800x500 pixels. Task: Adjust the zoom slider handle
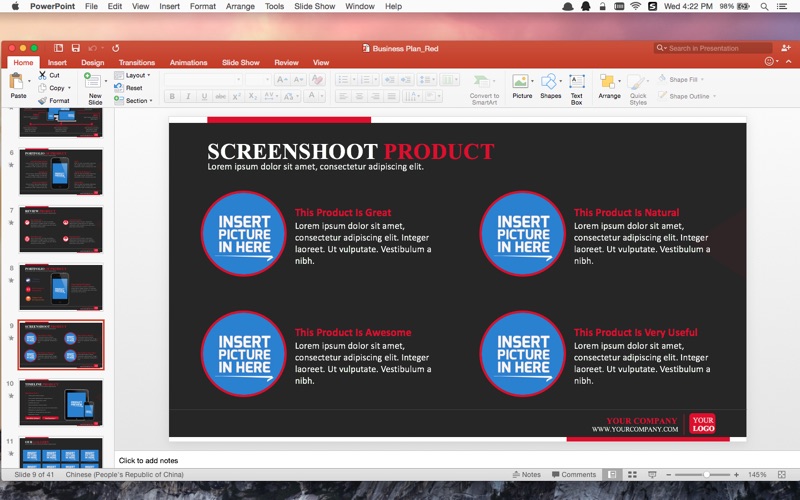[707, 474]
